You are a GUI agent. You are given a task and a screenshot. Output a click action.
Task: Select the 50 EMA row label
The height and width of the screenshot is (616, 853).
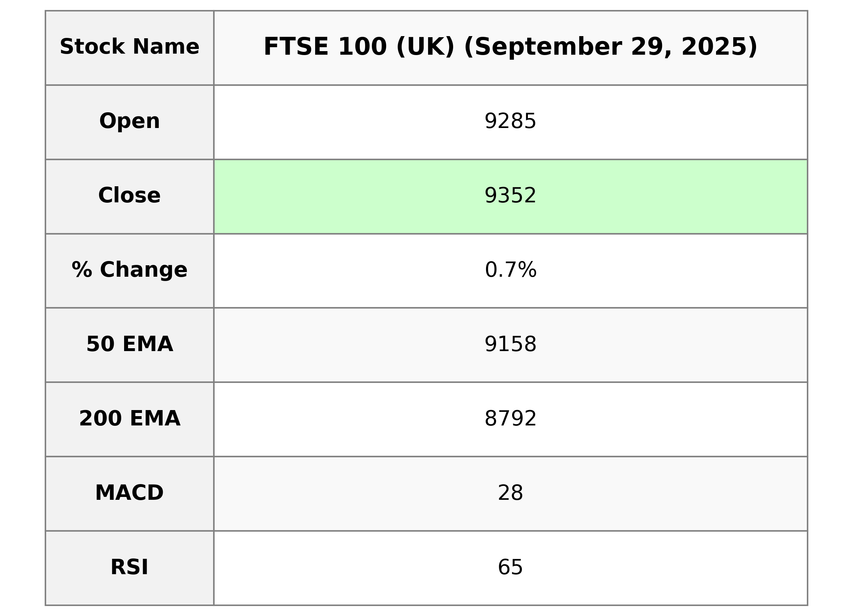pos(129,344)
